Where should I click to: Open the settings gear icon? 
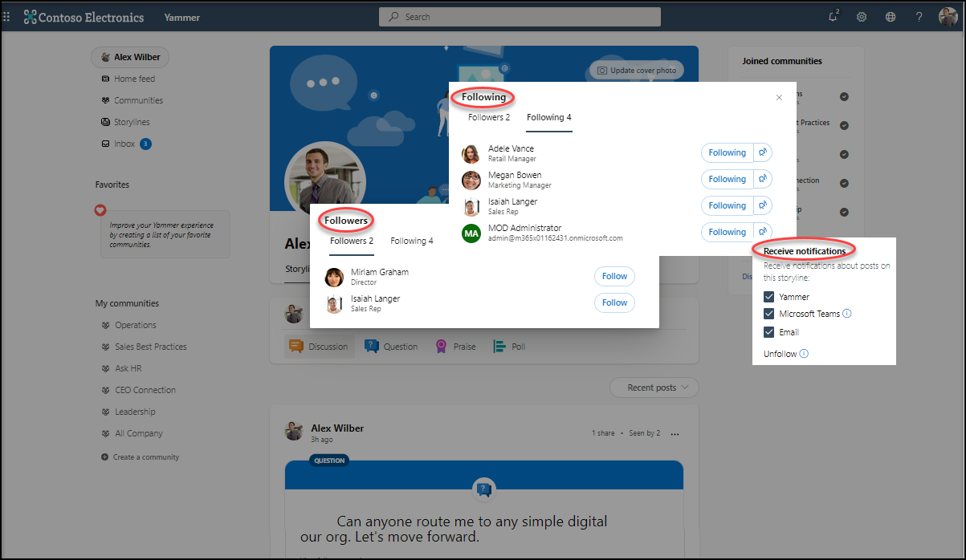tap(862, 17)
